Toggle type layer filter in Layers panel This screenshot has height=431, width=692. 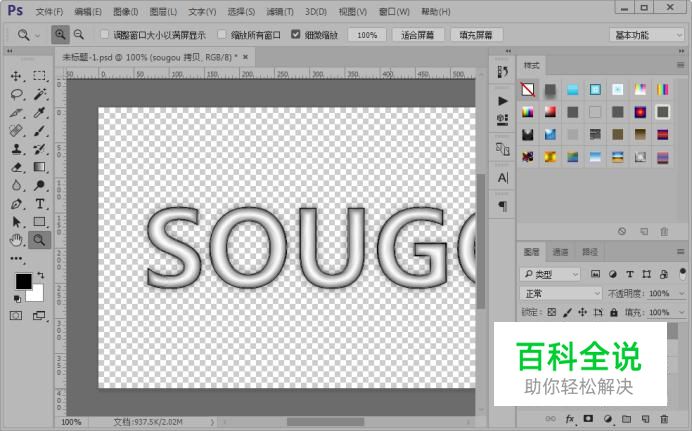click(630, 274)
